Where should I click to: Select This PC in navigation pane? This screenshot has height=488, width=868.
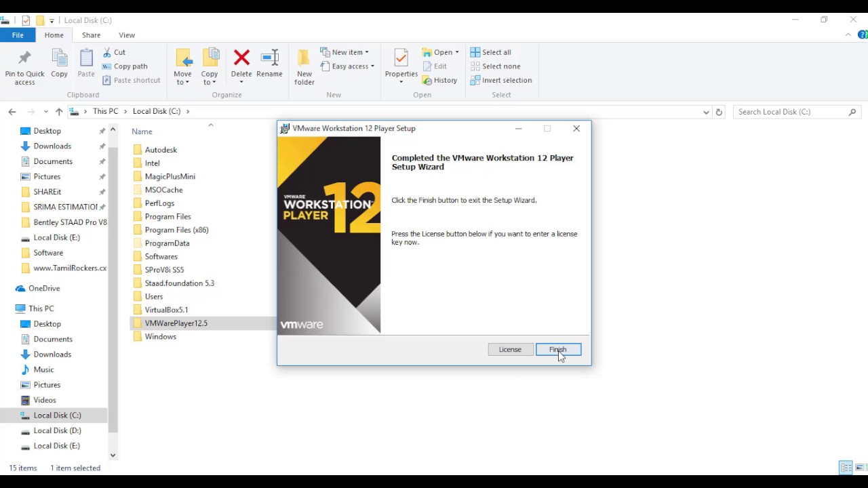click(x=41, y=309)
